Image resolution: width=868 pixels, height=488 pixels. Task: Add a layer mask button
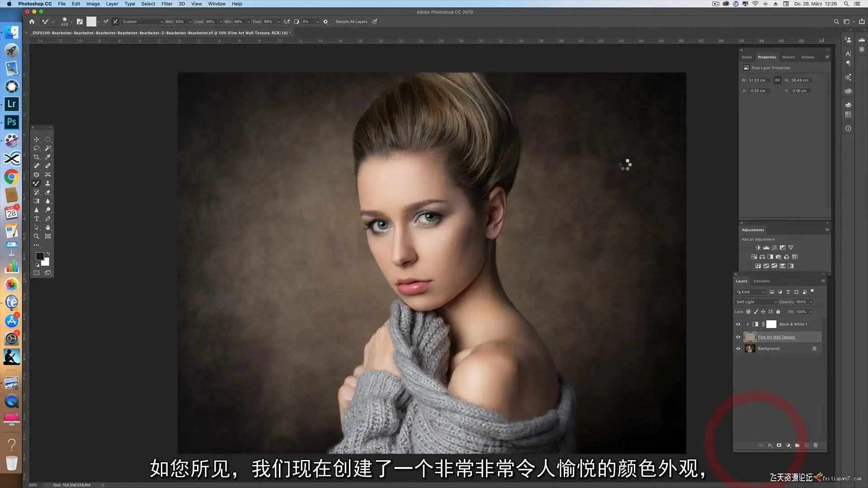[x=779, y=445]
